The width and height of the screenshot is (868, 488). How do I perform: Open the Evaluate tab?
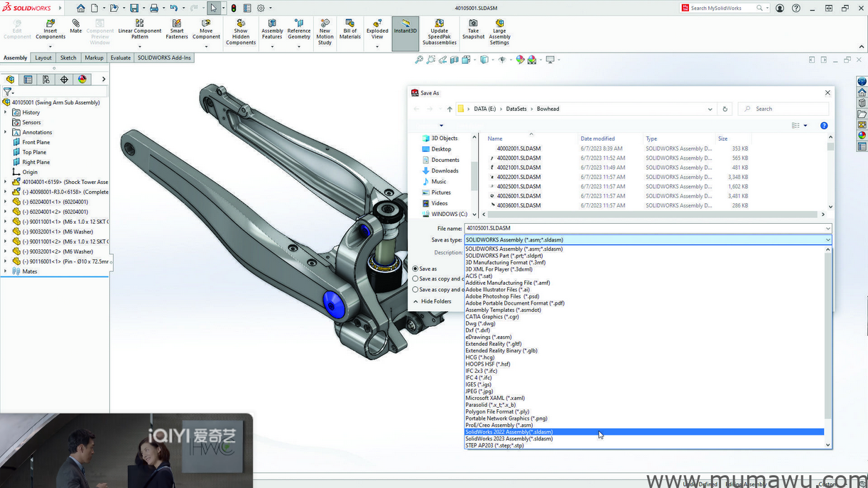120,58
